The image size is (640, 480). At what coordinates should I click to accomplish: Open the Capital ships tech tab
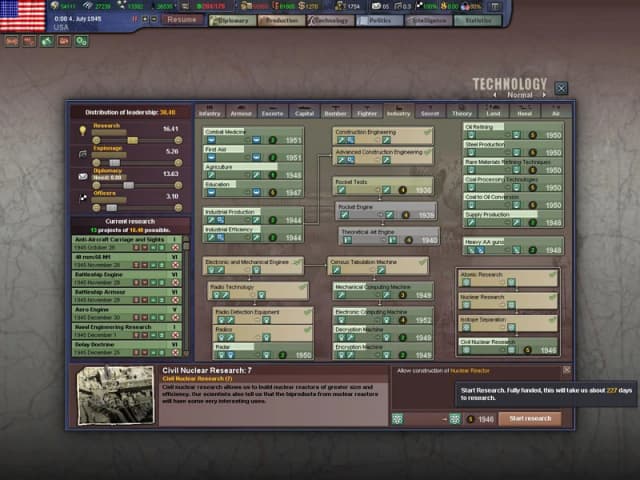(304, 111)
